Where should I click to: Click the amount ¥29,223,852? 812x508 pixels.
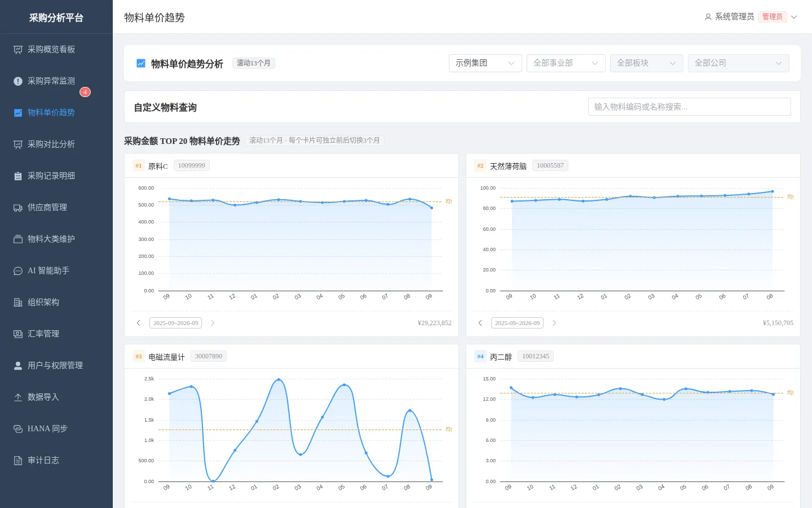click(435, 323)
